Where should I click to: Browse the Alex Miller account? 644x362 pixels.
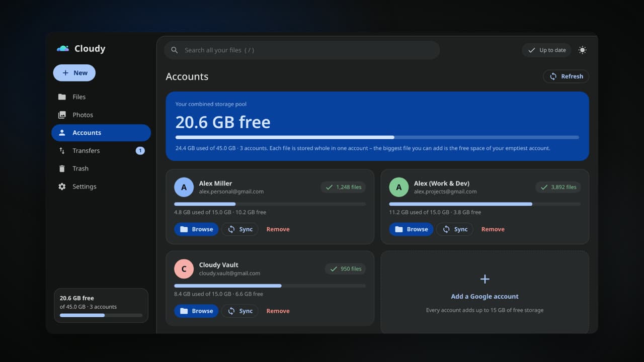coord(196,229)
